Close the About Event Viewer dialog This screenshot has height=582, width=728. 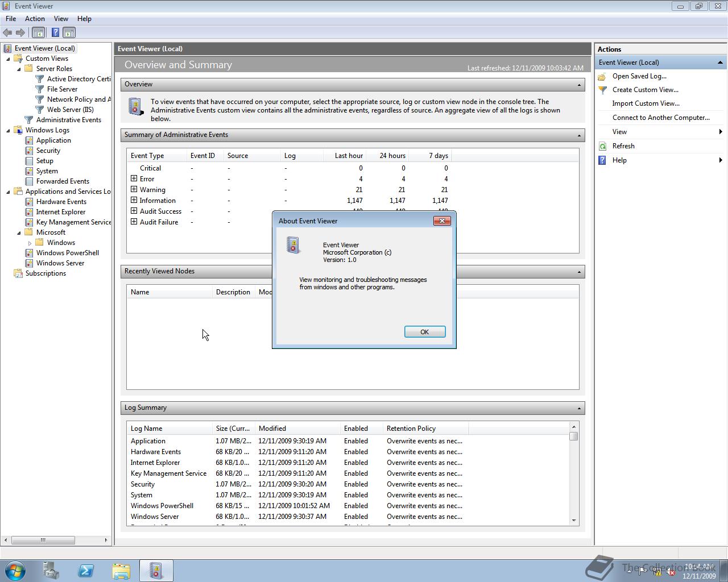coord(442,221)
